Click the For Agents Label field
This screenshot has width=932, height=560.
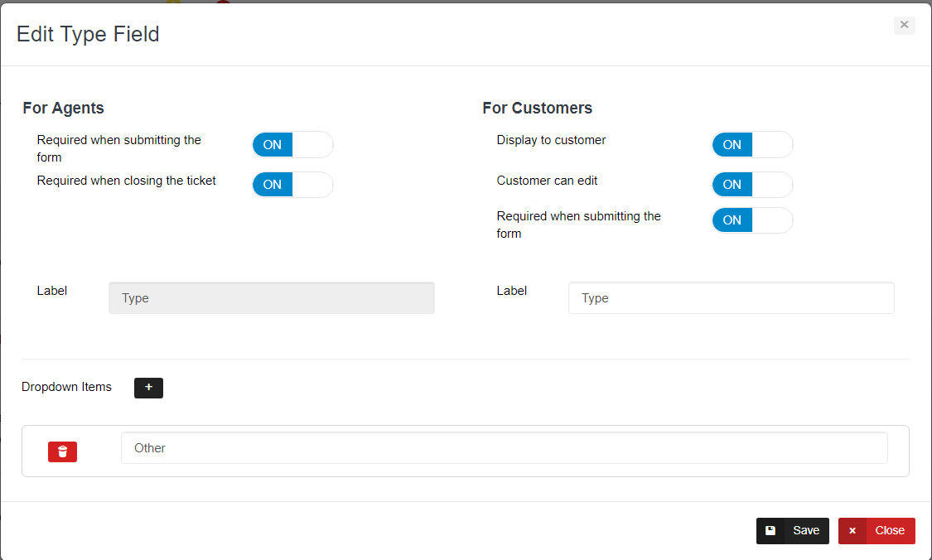271,298
